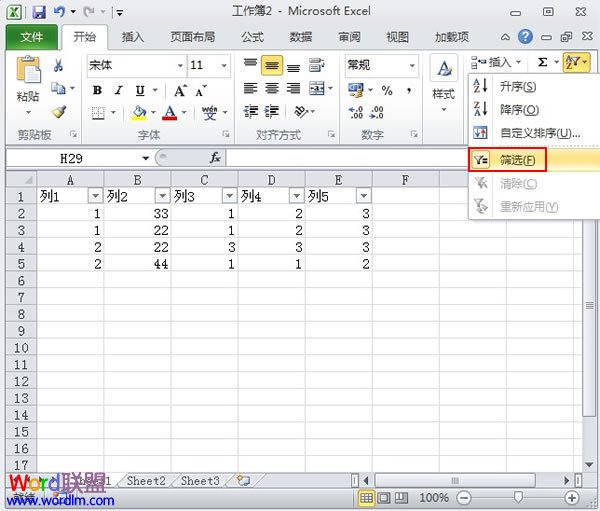Open the 文件 File button
The width and height of the screenshot is (600, 511).
click(32, 37)
